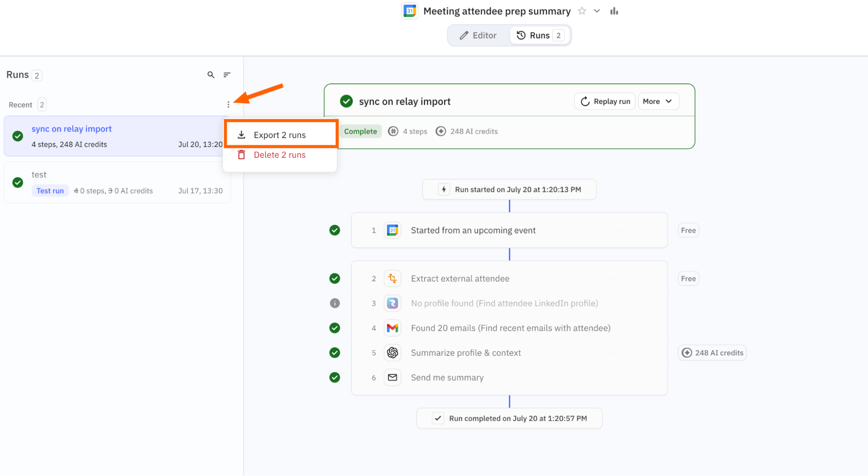This screenshot has height=476, width=868.
Task: Select the test run entry
Action: 117,183
